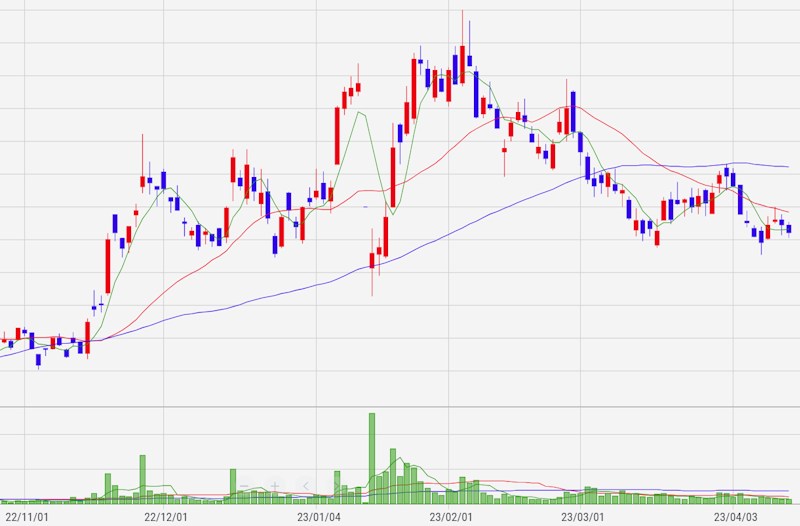The width and height of the screenshot is (800, 526).
Task: Select the 23/02/01 date axis label
Action: tap(451, 517)
